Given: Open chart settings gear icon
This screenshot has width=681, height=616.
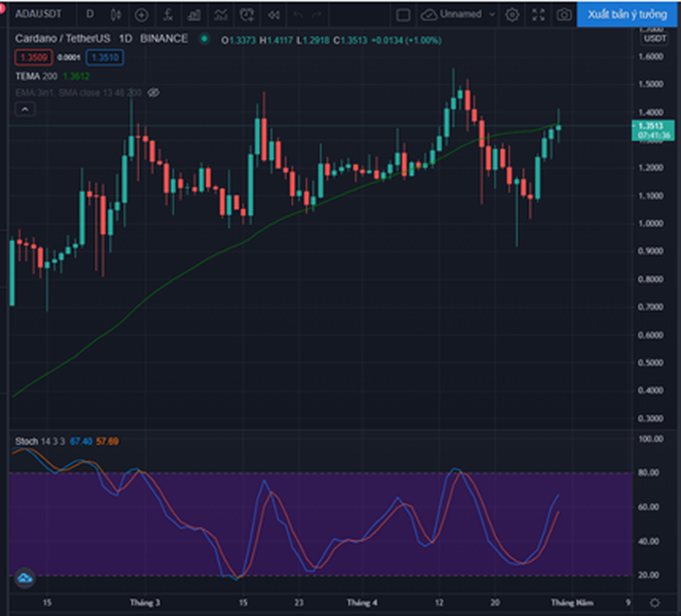Looking at the screenshot, I should (512, 14).
